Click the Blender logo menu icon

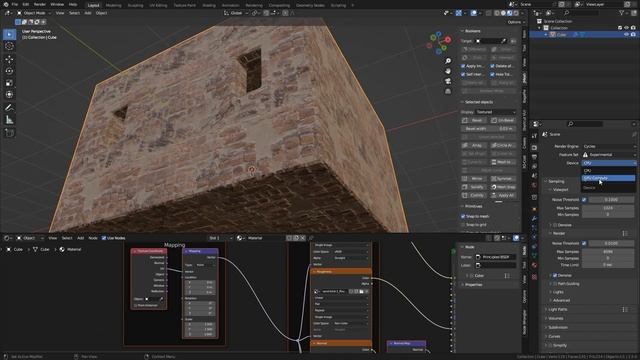(6, 4)
